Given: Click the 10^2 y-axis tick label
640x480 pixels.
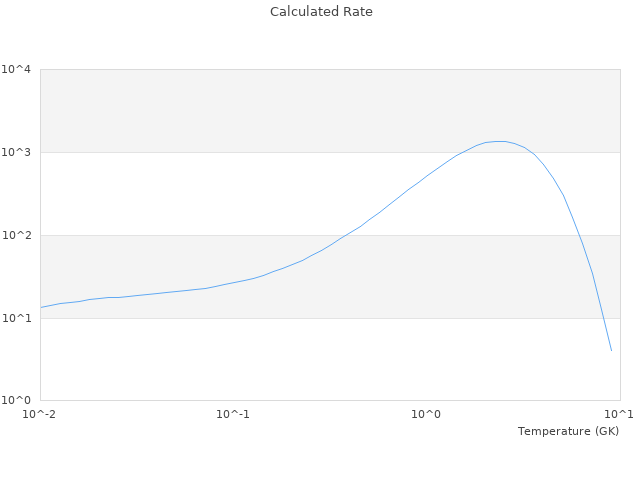Looking at the screenshot, I should pos(17,235).
